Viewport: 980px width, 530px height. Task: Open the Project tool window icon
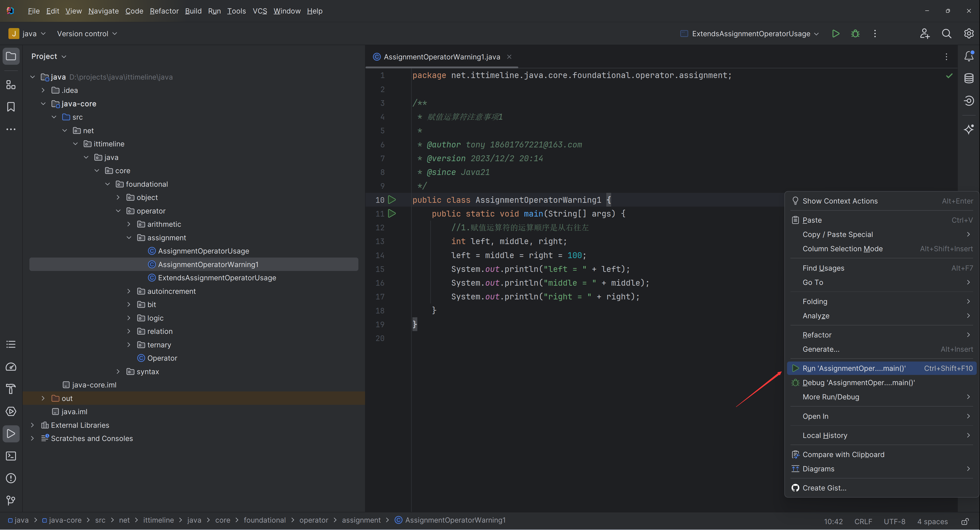(x=11, y=56)
